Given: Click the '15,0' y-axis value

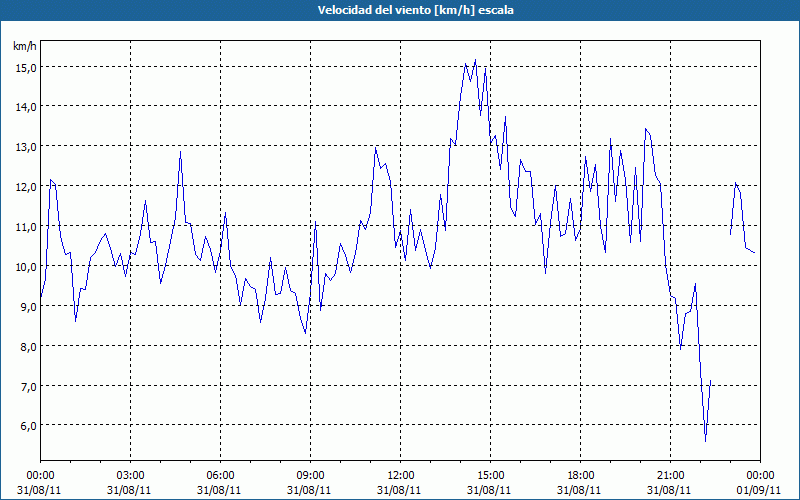Looking at the screenshot, I should [x=25, y=67].
